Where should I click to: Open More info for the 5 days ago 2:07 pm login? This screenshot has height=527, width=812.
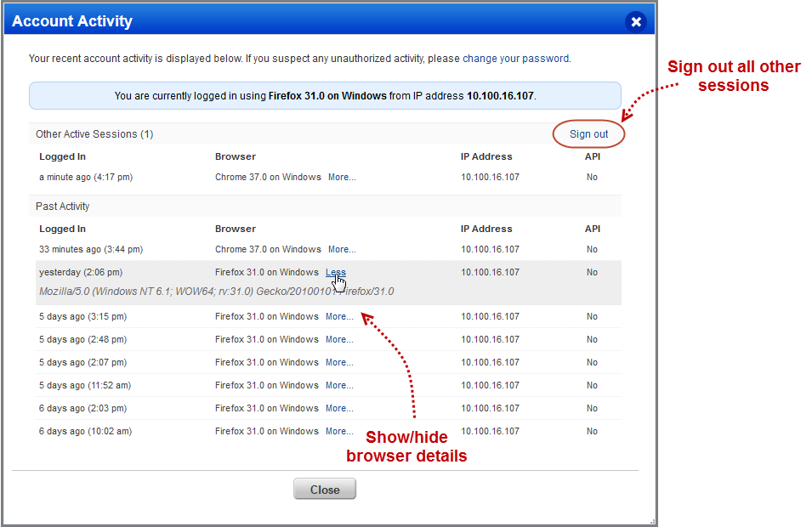tap(339, 362)
